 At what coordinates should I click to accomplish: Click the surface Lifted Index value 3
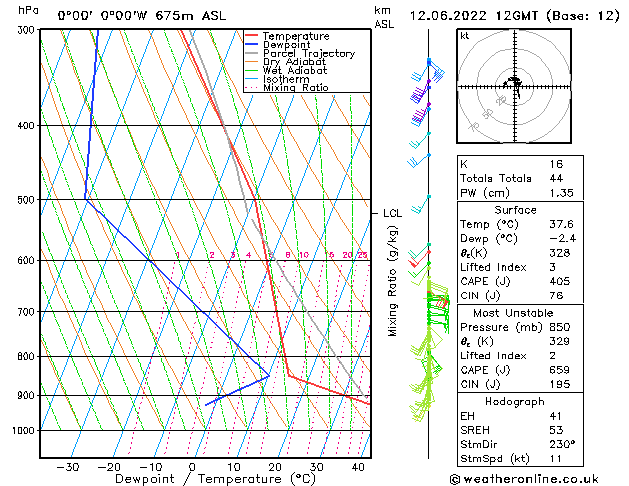pyautogui.click(x=553, y=267)
